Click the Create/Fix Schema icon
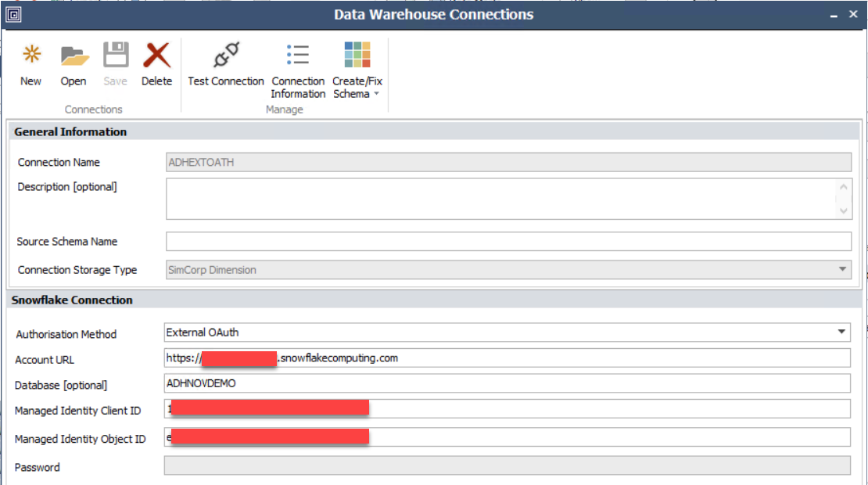 point(357,55)
